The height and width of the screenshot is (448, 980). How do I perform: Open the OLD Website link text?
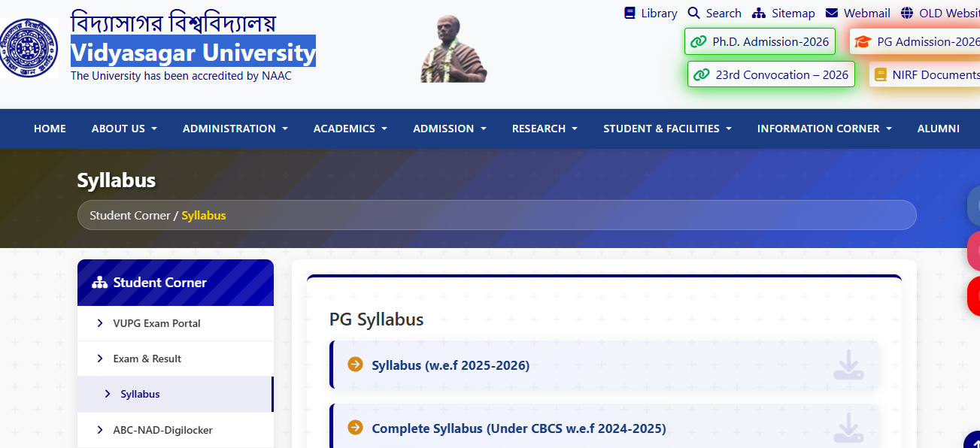point(949,13)
